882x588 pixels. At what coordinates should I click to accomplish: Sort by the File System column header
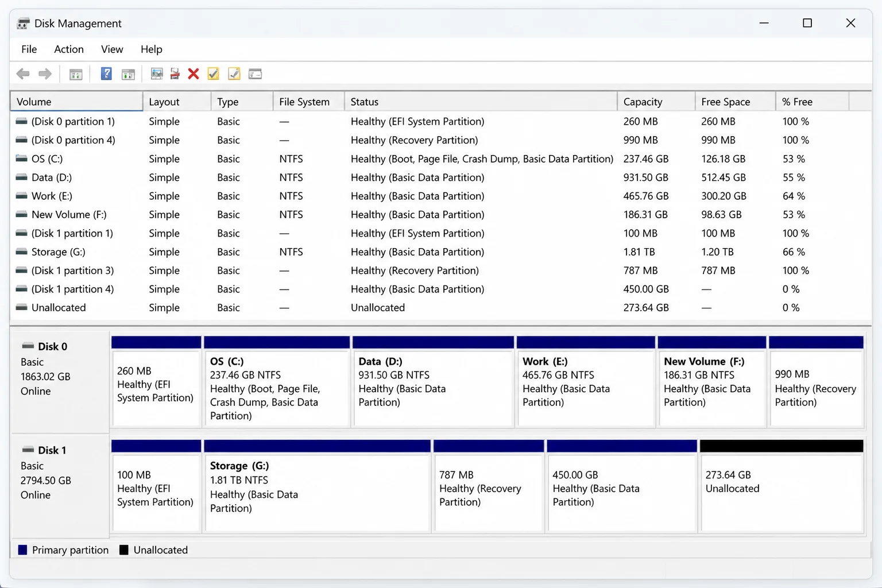coord(309,102)
